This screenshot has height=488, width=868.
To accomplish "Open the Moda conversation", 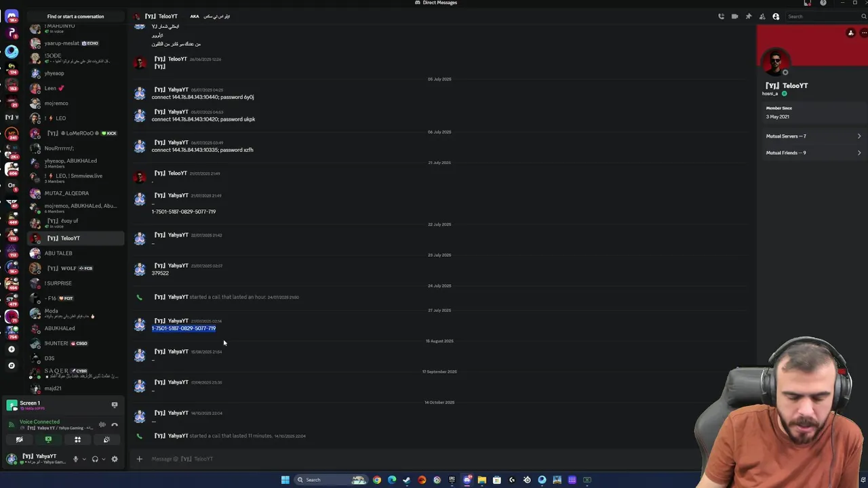I will [x=75, y=313].
